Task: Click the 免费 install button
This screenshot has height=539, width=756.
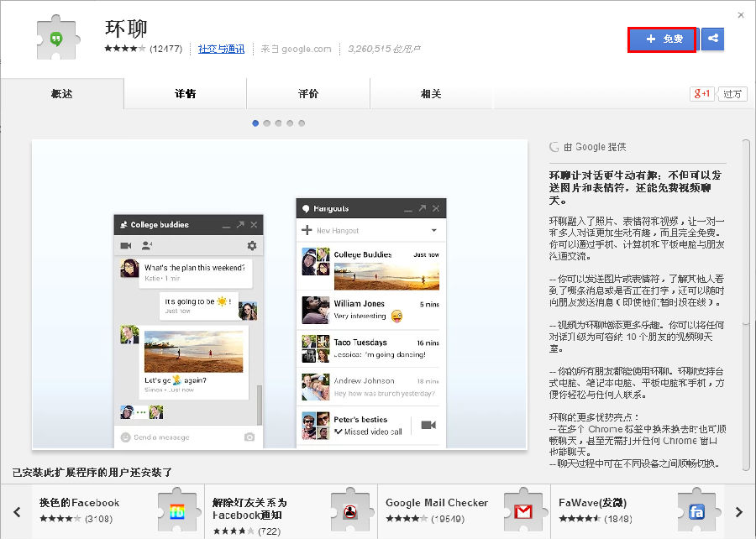Action: pyautogui.click(x=661, y=39)
